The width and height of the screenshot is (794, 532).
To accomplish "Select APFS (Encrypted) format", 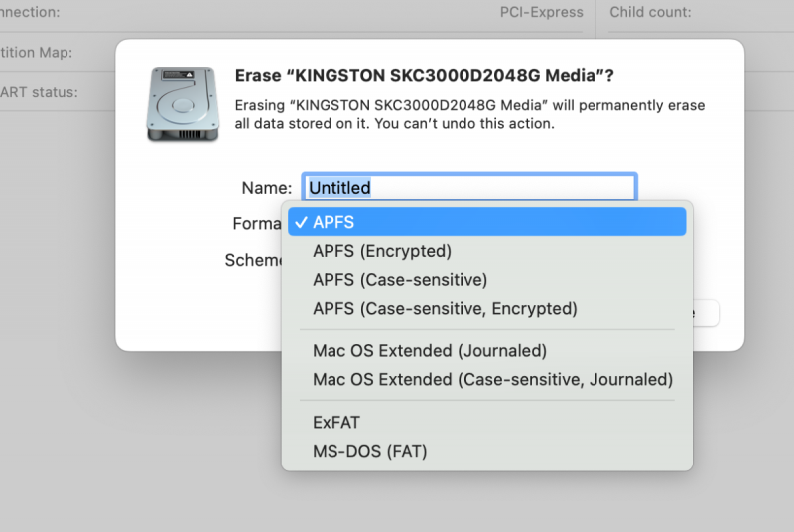I will [x=382, y=251].
